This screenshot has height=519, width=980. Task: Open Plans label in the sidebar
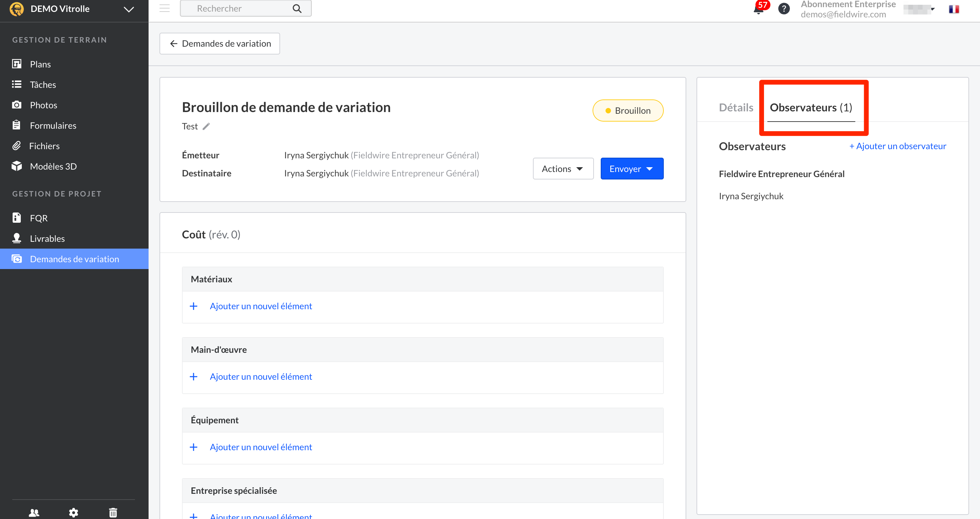pyautogui.click(x=40, y=64)
